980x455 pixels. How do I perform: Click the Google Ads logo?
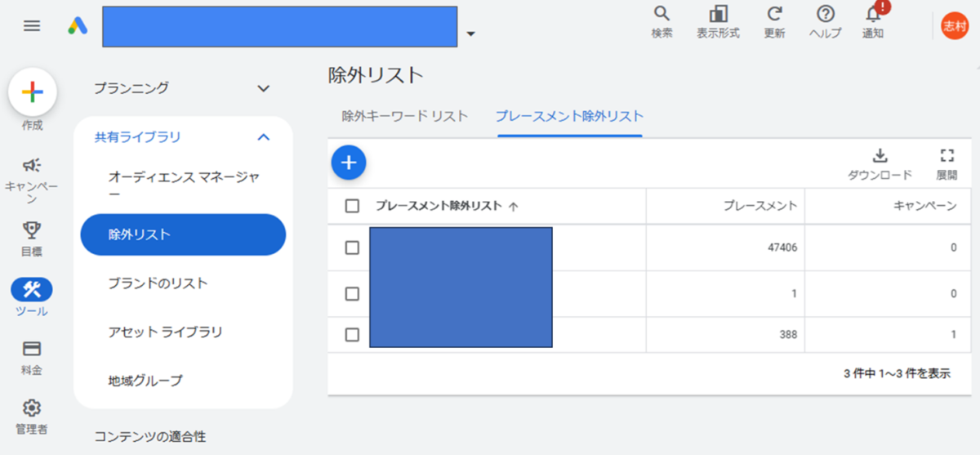78,26
